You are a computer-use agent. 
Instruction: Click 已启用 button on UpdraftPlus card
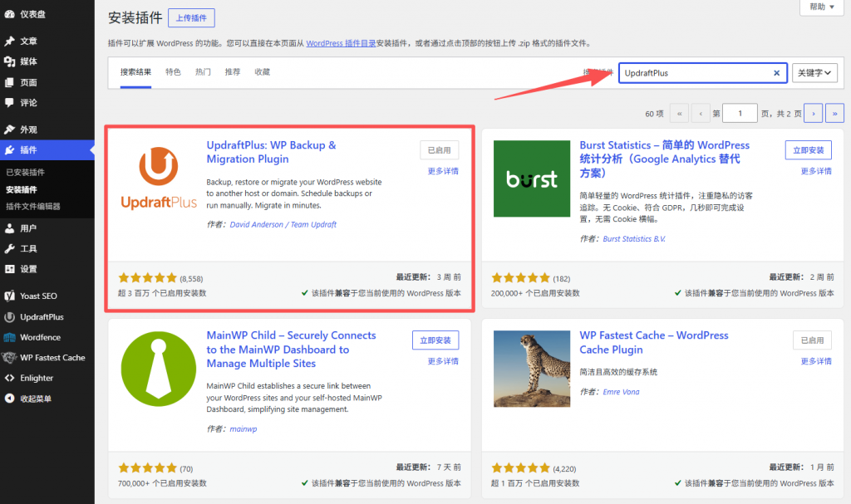(x=439, y=150)
